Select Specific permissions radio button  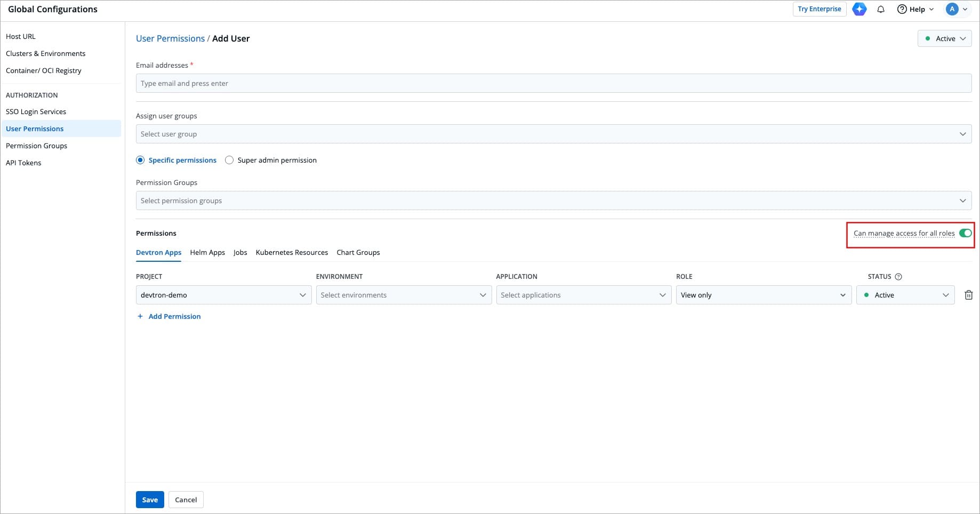140,160
